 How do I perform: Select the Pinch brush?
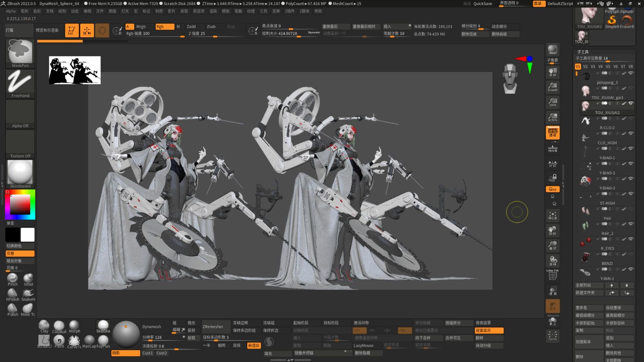tap(12, 280)
